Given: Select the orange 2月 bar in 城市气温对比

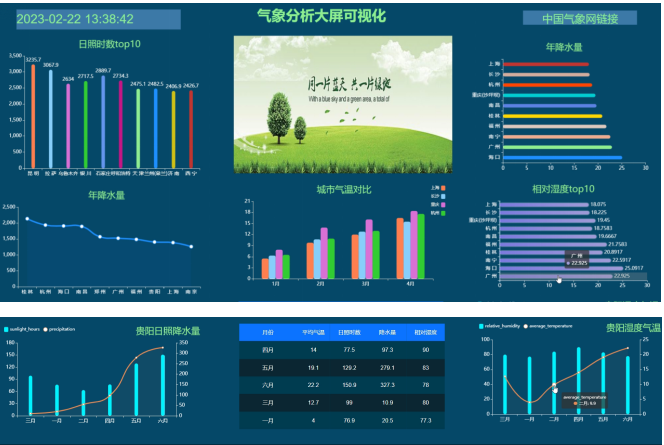Looking at the screenshot, I should click(310, 260).
